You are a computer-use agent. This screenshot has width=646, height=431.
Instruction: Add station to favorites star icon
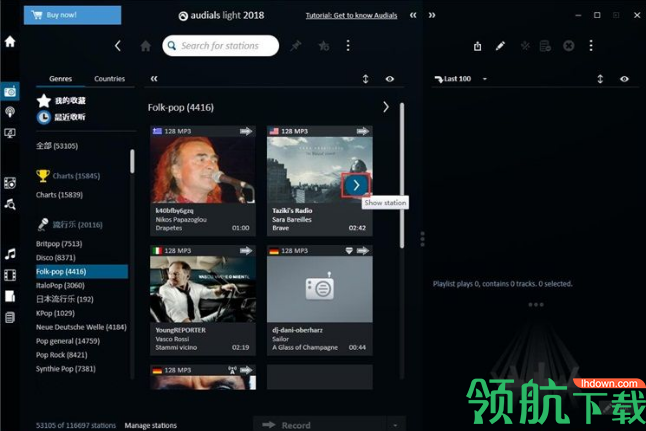click(x=324, y=46)
